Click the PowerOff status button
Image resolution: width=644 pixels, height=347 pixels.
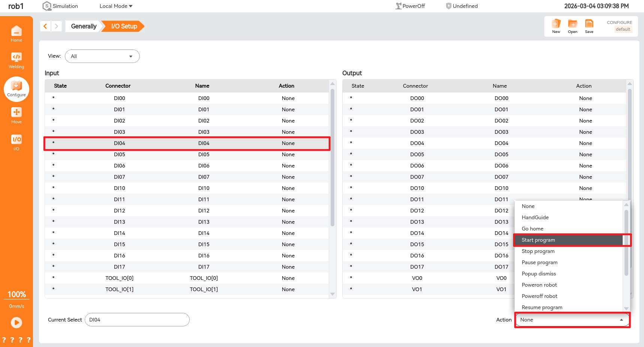[410, 6]
